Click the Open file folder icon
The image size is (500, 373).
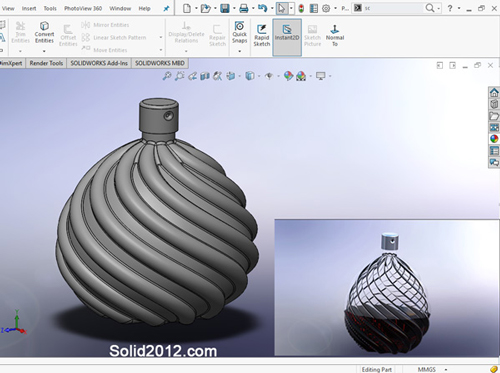(206, 8)
